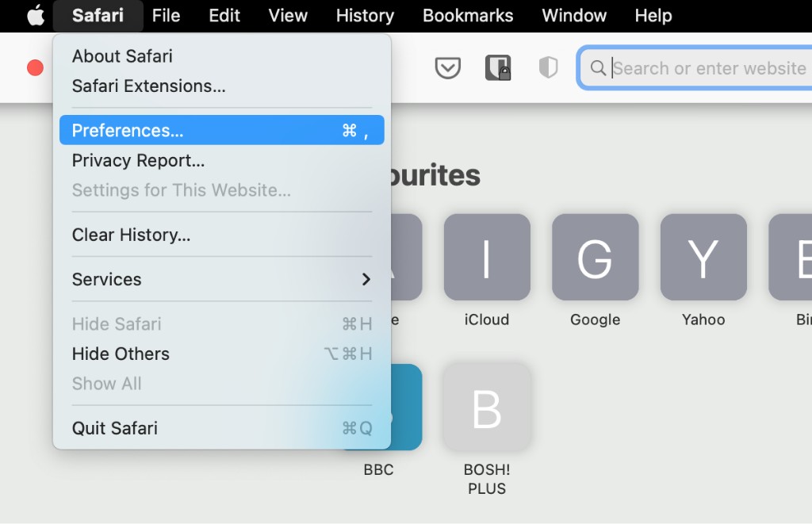Open the Edit menu
The image size is (812, 524).
pos(224,16)
